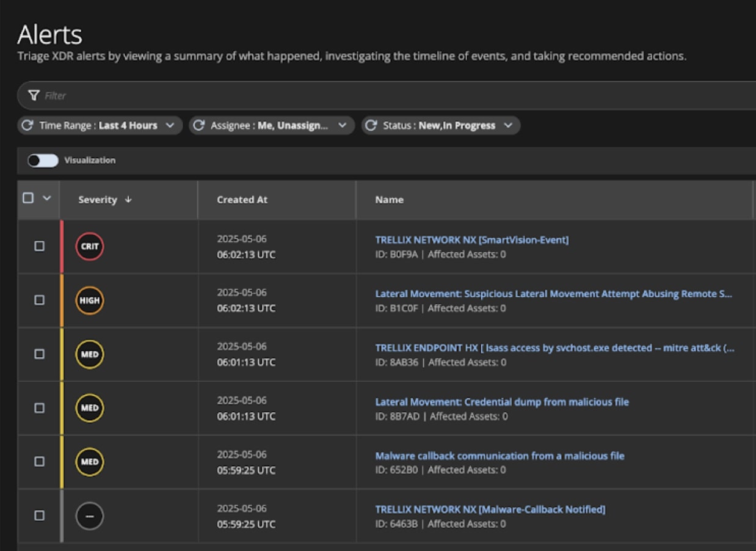756x551 pixels.
Task: Check the box for SmartVision-Event alert
Action: click(x=39, y=246)
